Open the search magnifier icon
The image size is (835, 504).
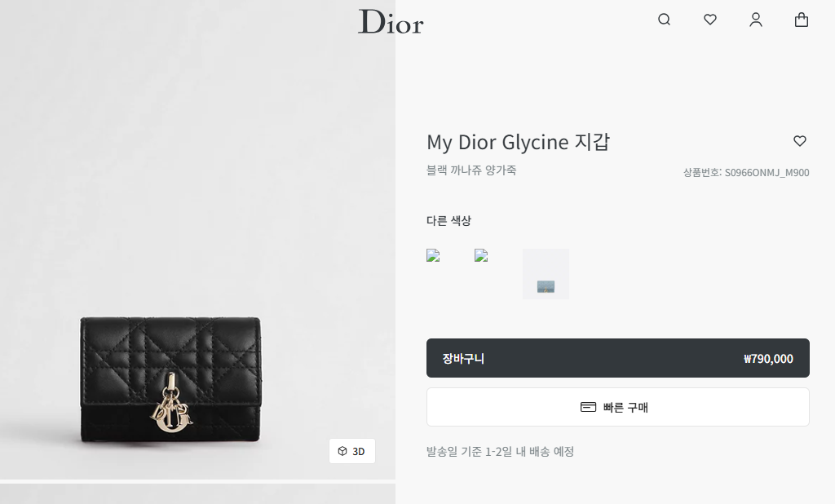pos(664,20)
